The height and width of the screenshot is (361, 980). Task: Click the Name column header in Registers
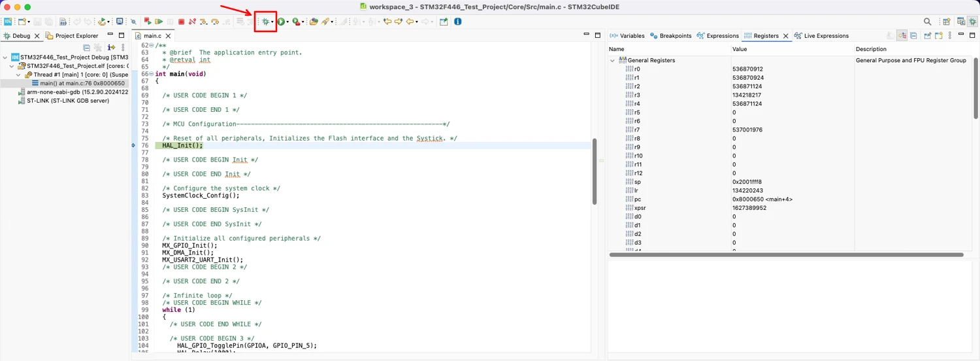tap(670, 49)
